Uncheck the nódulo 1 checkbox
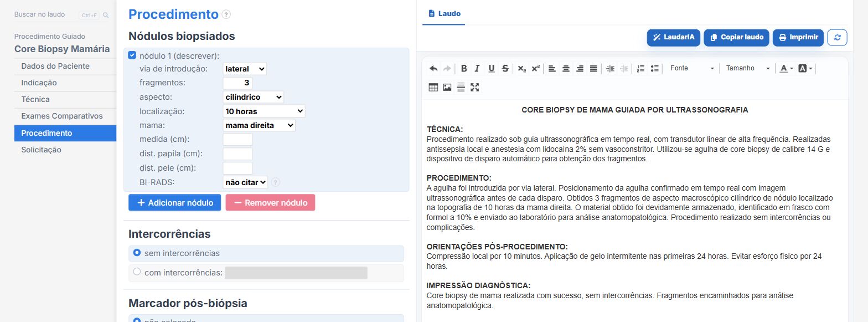 point(132,55)
